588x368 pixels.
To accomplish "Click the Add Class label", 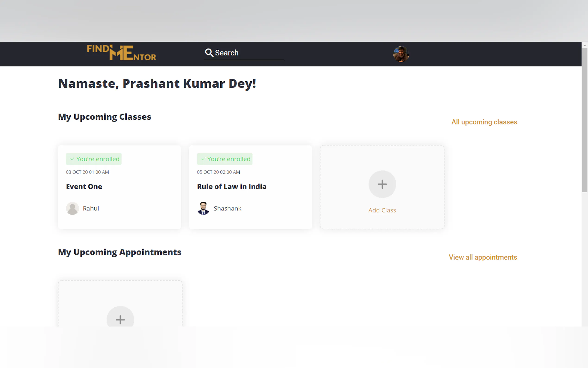I will click(382, 210).
